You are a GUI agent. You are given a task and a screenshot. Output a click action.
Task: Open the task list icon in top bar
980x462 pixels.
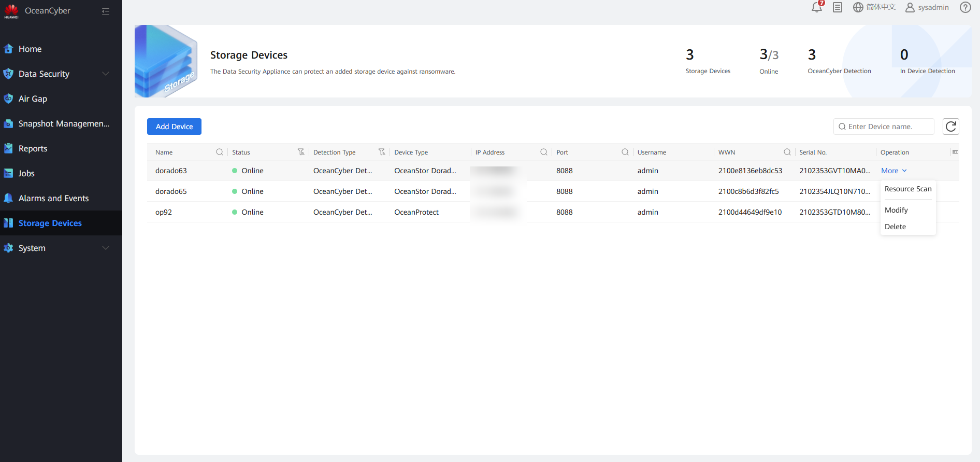pyautogui.click(x=838, y=7)
